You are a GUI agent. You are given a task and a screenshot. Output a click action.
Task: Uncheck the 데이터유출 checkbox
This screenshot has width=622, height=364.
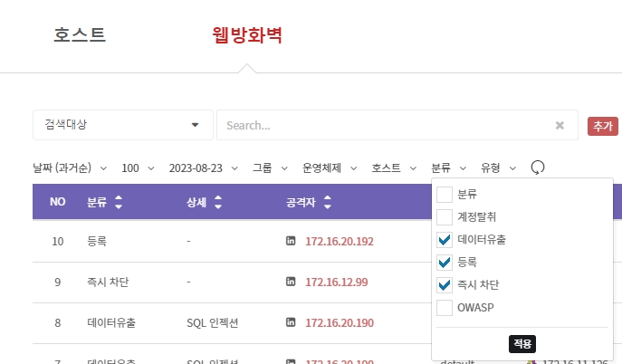point(445,240)
